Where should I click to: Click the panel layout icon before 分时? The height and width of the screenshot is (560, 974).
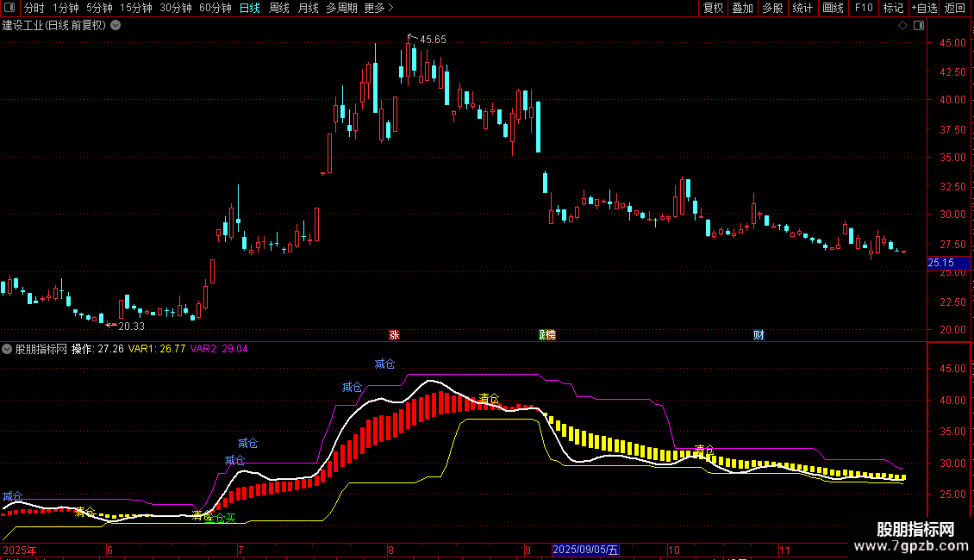click(9, 8)
